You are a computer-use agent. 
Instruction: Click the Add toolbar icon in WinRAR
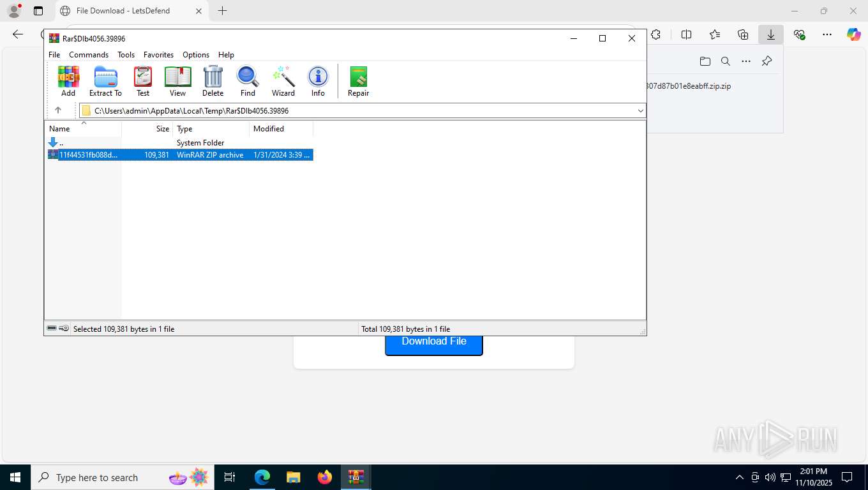(x=68, y=81)
